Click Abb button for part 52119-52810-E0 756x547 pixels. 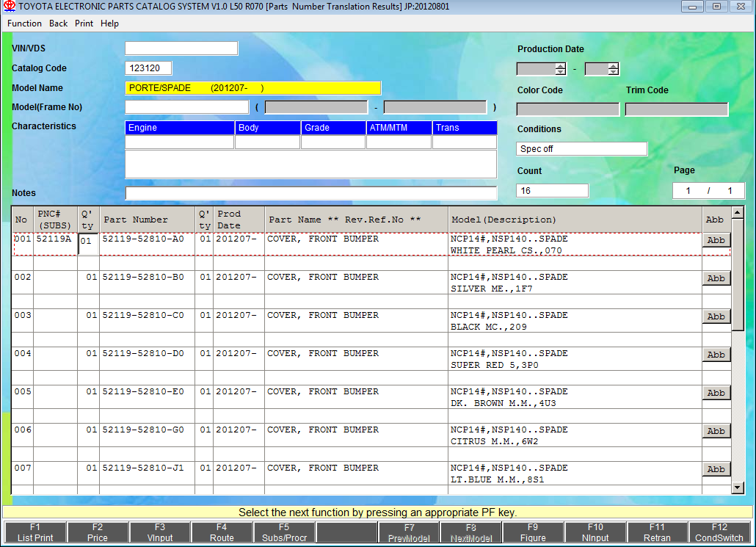[716, 393]
